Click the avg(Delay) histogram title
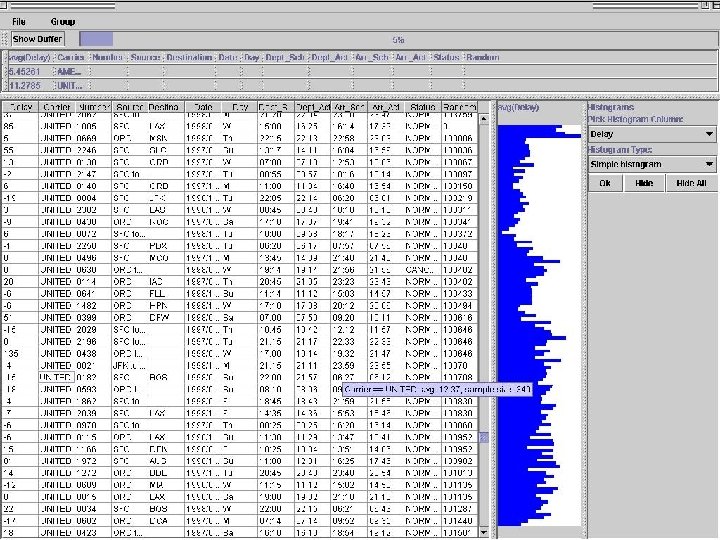 coord(518,107)
